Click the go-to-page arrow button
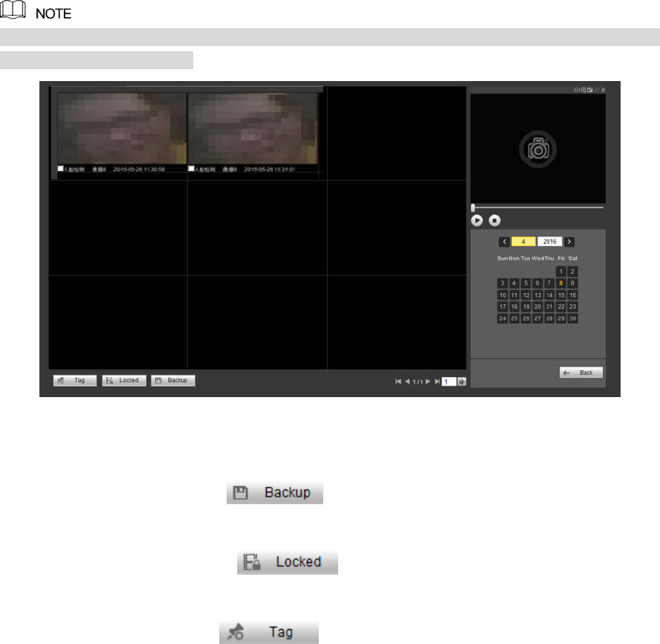The width and height of the screenshot is (660, 644). [x=462, y=381]
